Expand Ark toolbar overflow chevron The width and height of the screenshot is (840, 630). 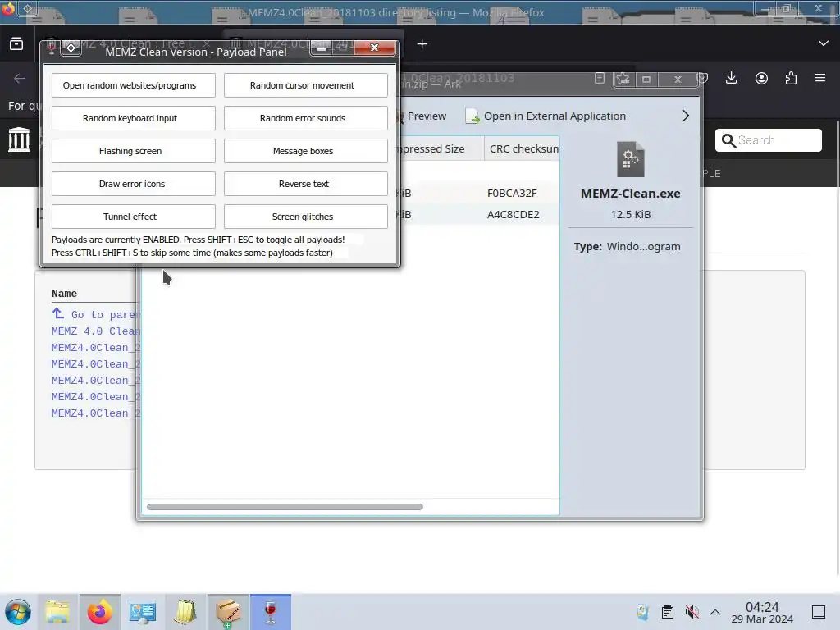(686, 116)
